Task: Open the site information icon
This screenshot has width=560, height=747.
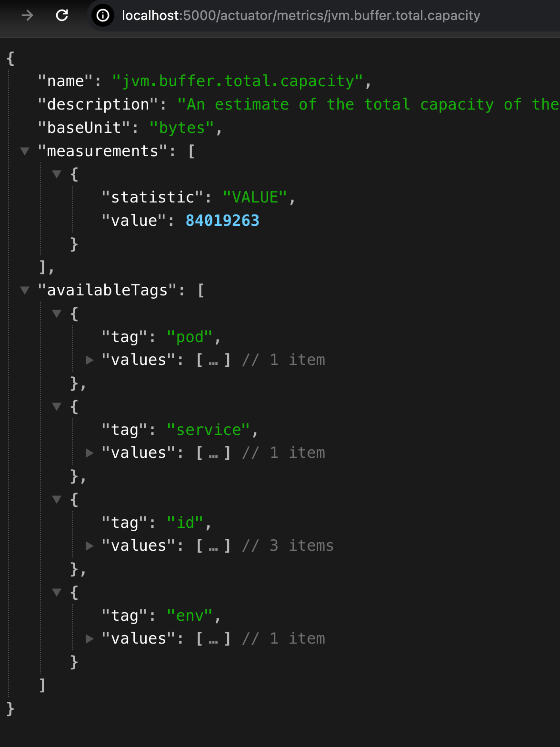Action: click(x=102, y=16)
